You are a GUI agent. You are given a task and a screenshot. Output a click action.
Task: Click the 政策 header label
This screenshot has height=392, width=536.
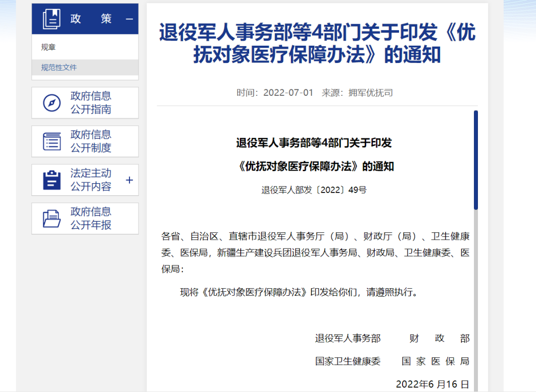[x=91, y=19]
